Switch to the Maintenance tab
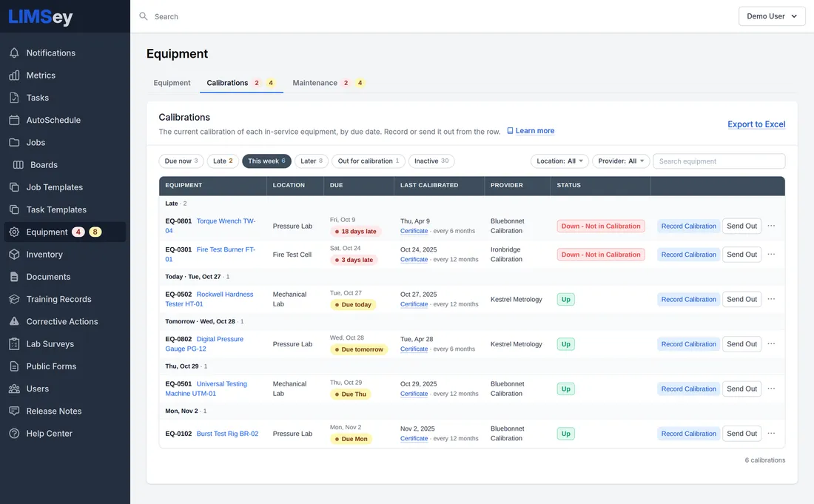The height and width of the screenshot is (504, 814). coord(329,83)
